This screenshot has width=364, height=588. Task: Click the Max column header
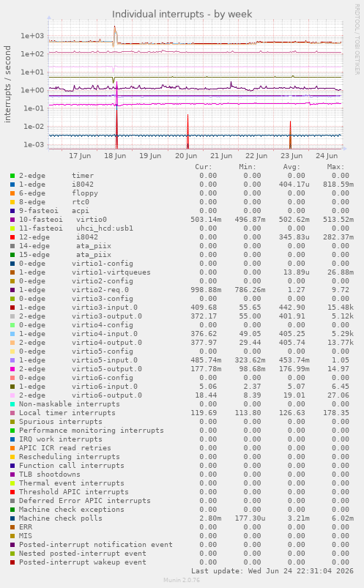coord(335,167)
